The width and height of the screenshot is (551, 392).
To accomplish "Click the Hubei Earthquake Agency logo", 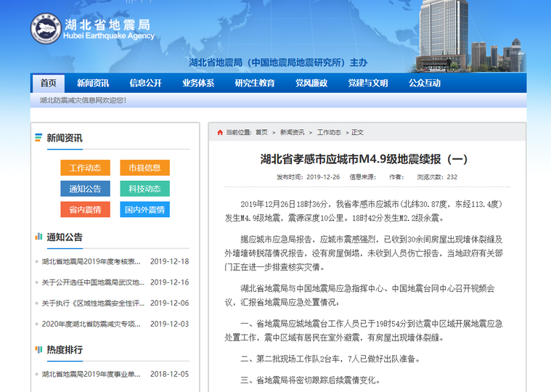I will coord(46,29).
